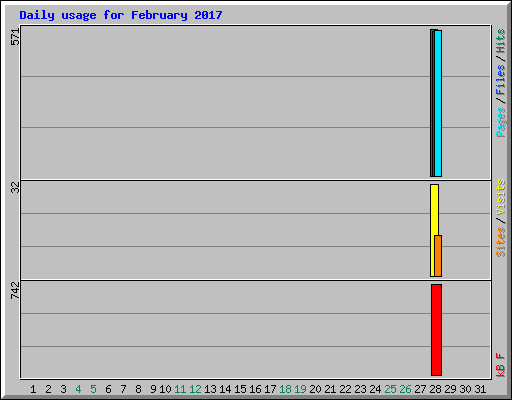This screenshot has height=400, width=512.
Task: Click green weekend day 4 label
Action: click(x=78, y=389)
